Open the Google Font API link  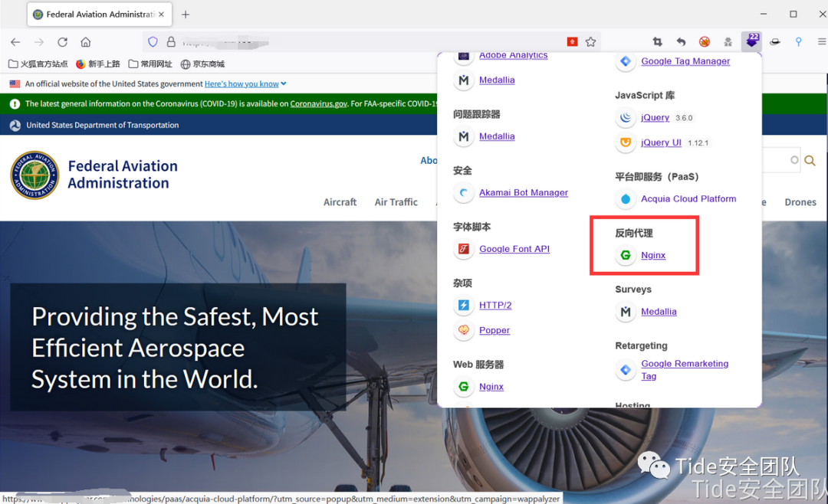514,249
